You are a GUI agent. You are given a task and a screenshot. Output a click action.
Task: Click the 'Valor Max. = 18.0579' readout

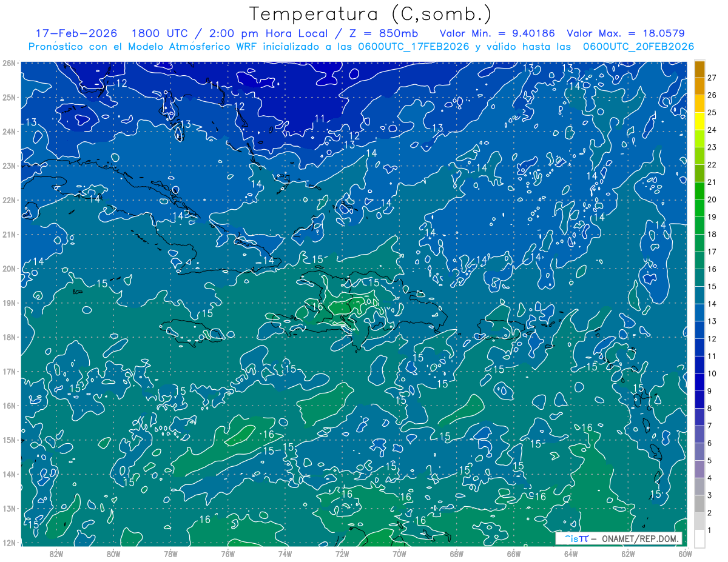pyautogui.click(x=625, y=33)
